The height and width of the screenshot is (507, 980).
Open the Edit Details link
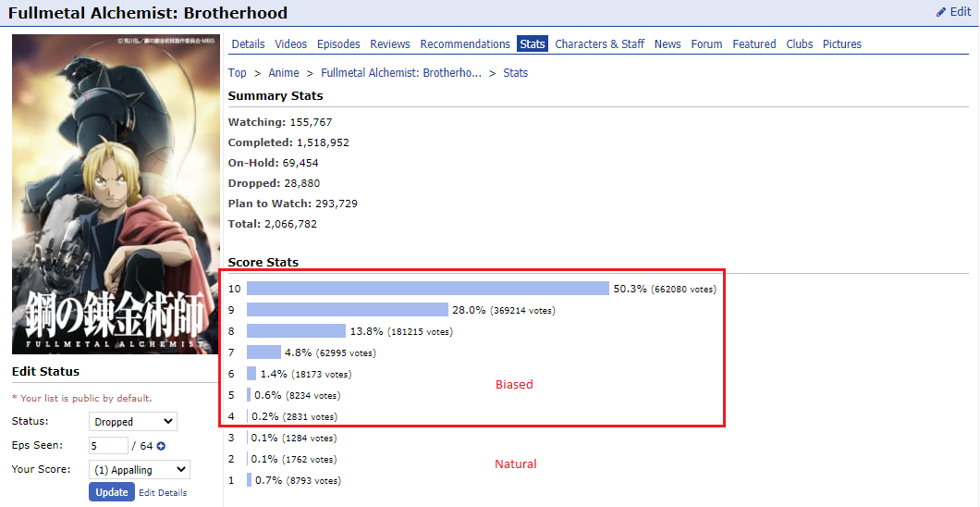pyautogui.click(x=163, y=492)
